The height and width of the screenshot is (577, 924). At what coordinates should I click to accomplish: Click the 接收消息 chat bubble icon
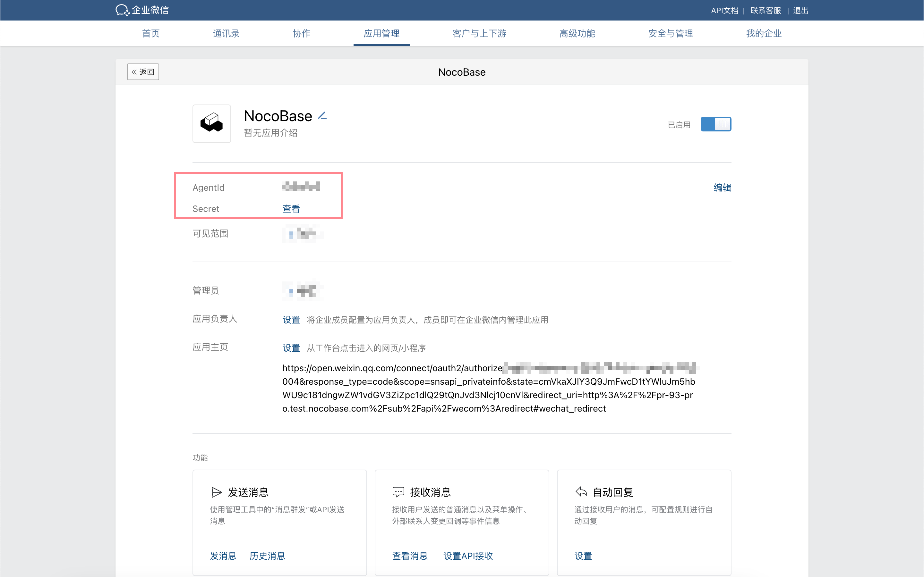[x=398, y=492]
